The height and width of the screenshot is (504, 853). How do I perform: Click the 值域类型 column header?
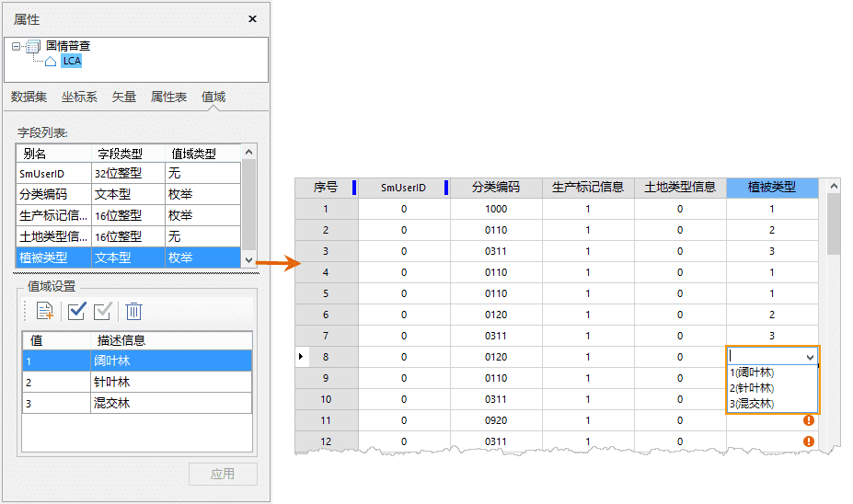click(203, 154)
